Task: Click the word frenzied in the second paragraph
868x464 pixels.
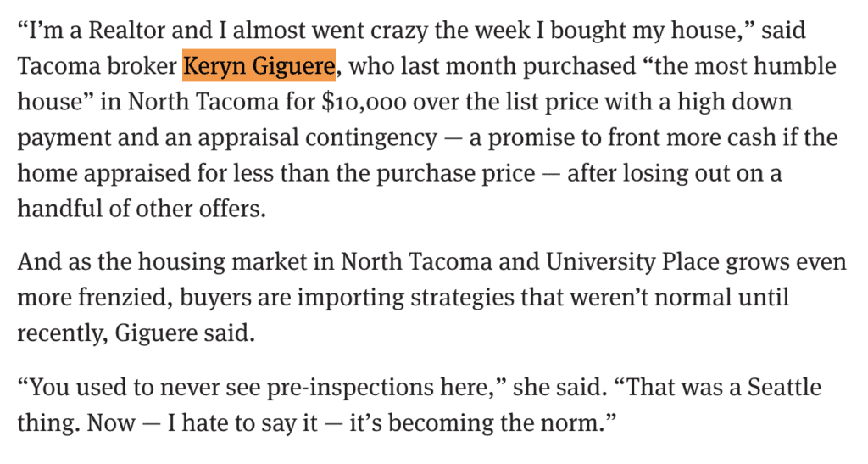Action: [x=125, y=298]
